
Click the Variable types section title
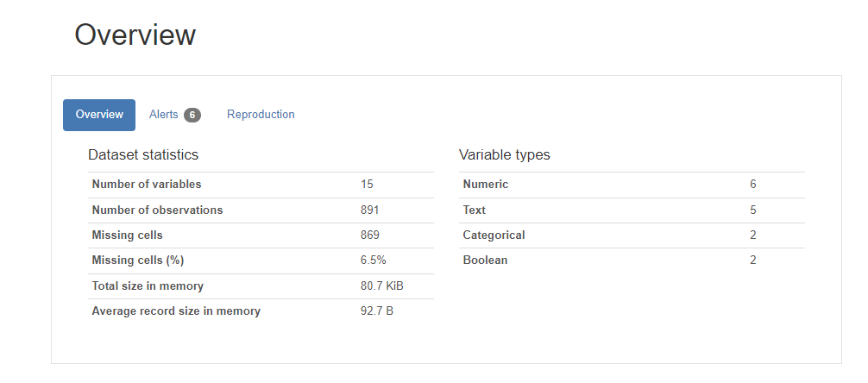[x=505, y=155]
